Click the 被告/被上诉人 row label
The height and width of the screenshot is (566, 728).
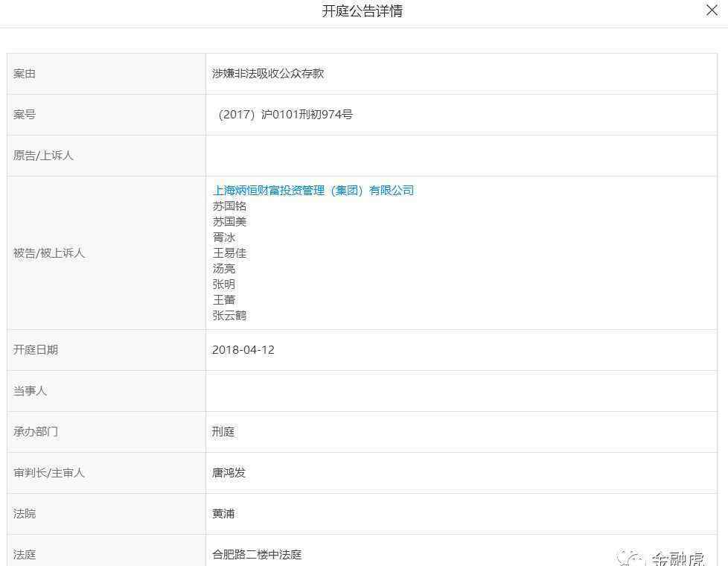48,252
